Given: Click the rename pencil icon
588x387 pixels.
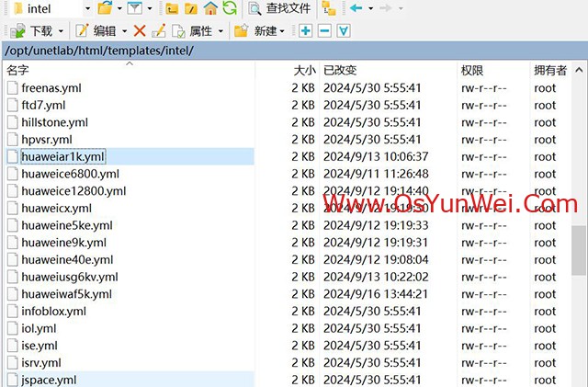Looking at the screenshot, I should click(x=159, y=30).
